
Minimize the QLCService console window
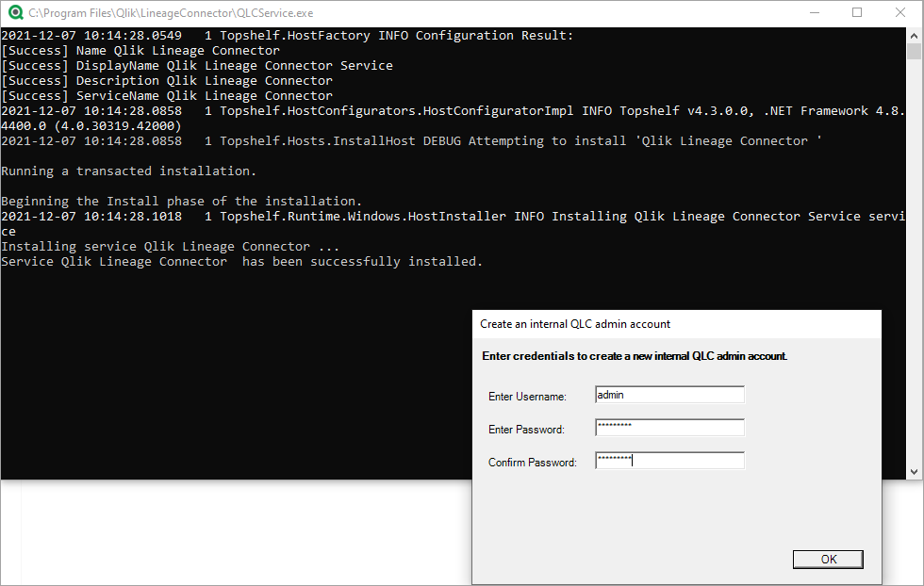tap(816, 12)
